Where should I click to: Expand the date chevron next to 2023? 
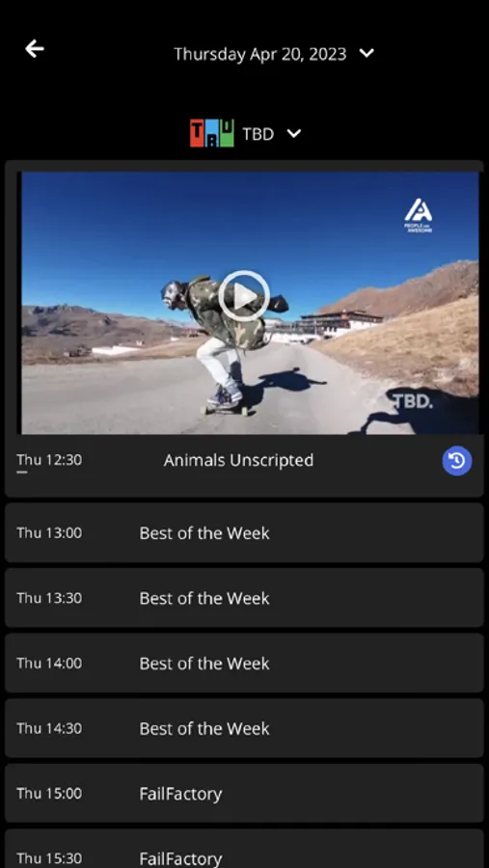(367, 54)
